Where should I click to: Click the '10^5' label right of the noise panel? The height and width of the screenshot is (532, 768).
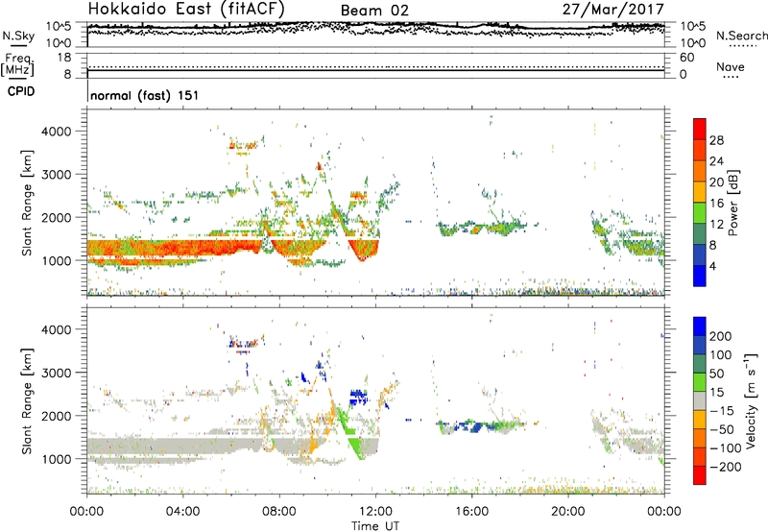pyautogui.click(x=693, y=26)
